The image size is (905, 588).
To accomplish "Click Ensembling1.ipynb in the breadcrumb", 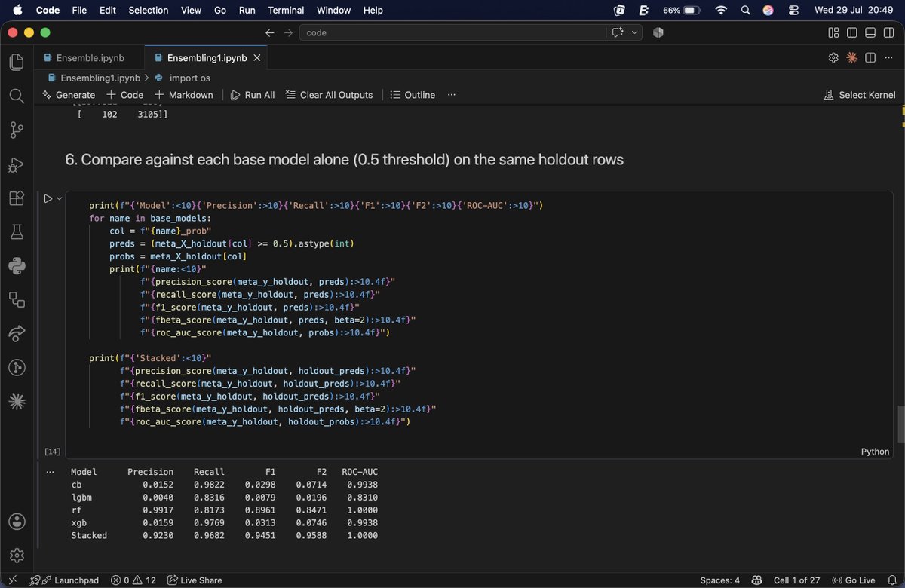I will 100,78.
